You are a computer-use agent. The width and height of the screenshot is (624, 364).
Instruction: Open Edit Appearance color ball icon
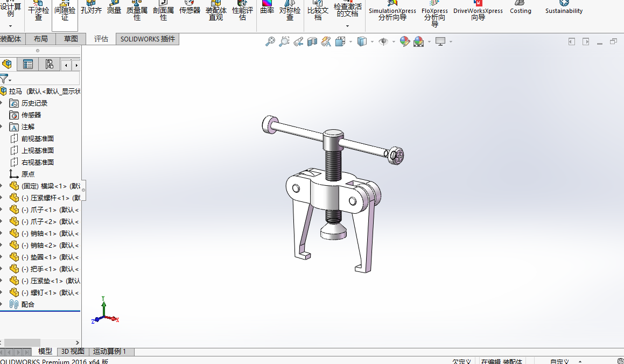coord(405,41)
